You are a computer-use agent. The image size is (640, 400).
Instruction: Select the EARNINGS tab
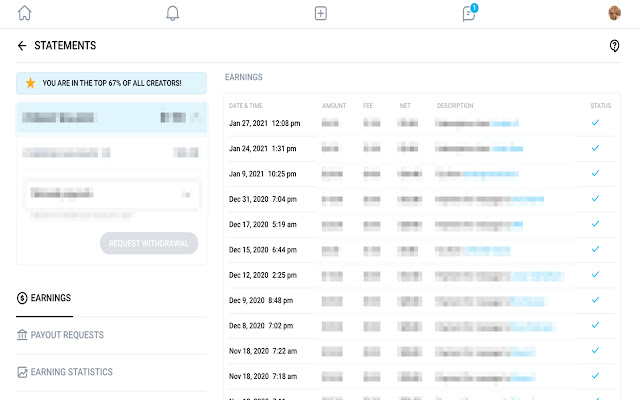44,298
